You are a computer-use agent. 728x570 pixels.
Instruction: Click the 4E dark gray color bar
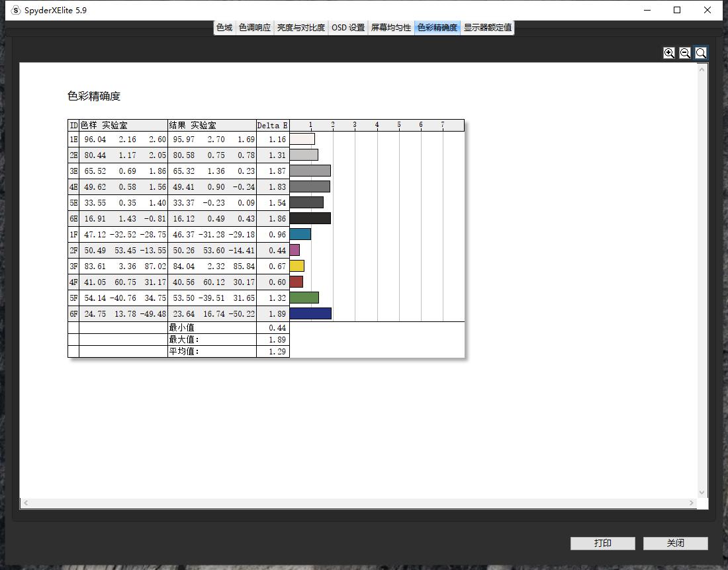tap(310, 186)
